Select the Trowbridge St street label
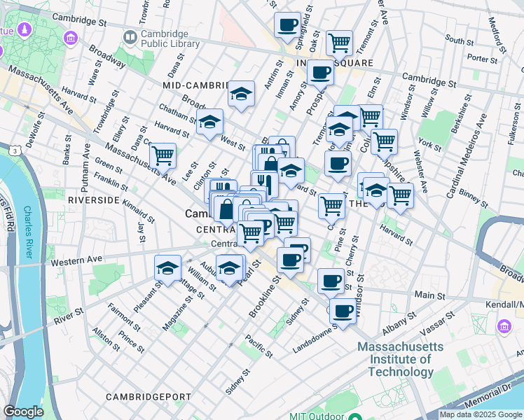Image resolution: width=524 pixels, height=420 pixels. [x=106, y=113]
